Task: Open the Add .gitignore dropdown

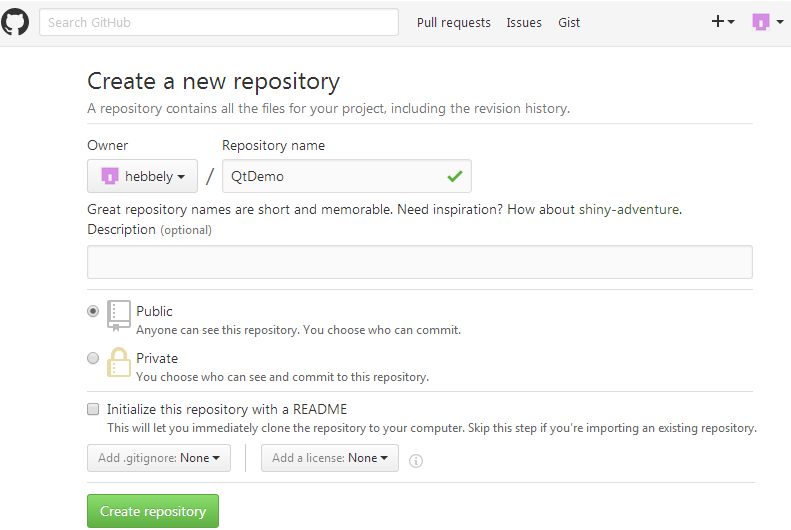Action: click(159, 458)
